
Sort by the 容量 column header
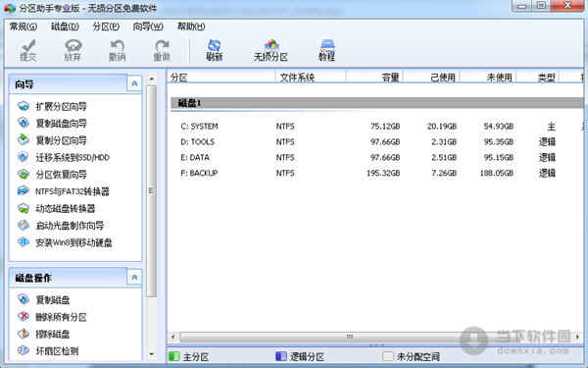(374, 78)
